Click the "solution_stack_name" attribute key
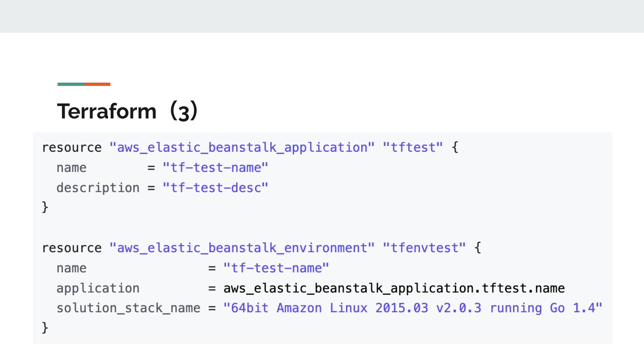644x363 pixels. pos(128,308)
